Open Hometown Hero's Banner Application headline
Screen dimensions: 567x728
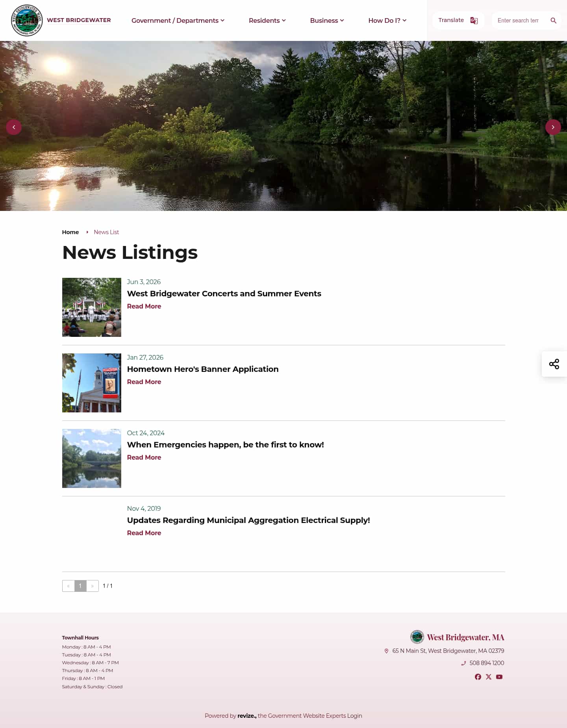(203, 369)
